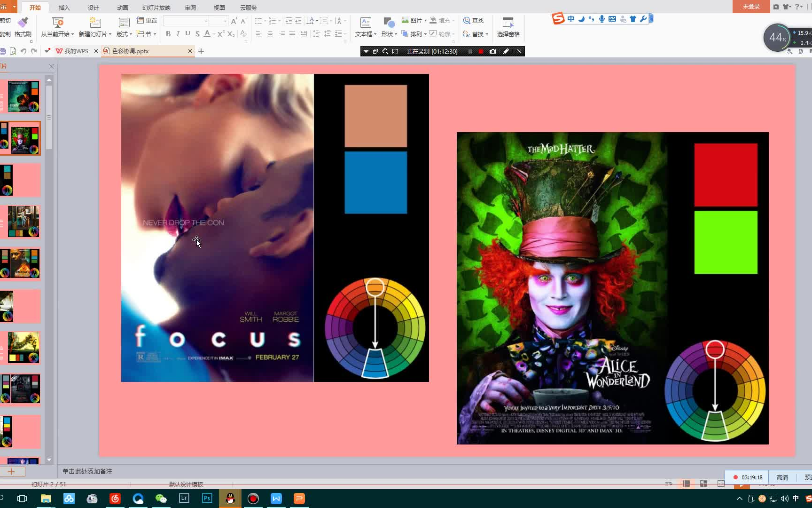Open the recorder pen annotation tool

pos(506,51)
